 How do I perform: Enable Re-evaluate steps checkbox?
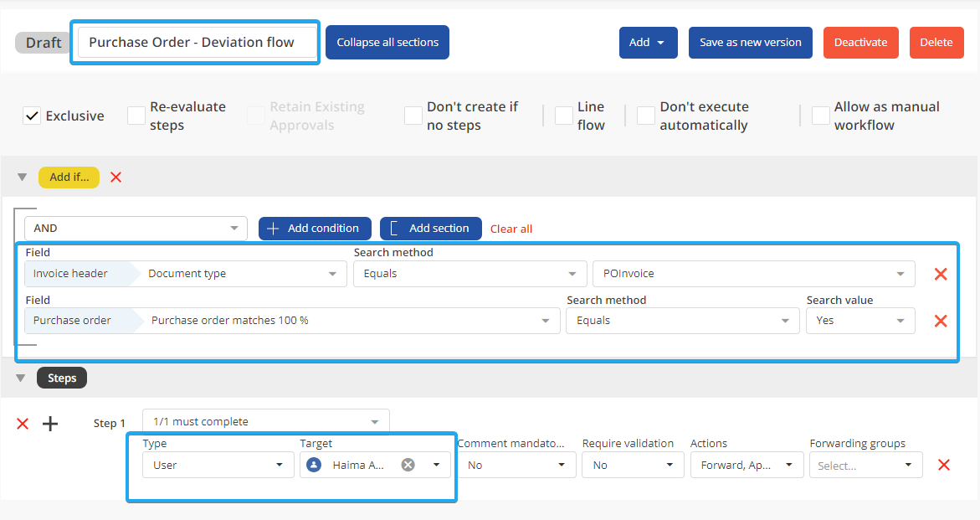[136, 116]
